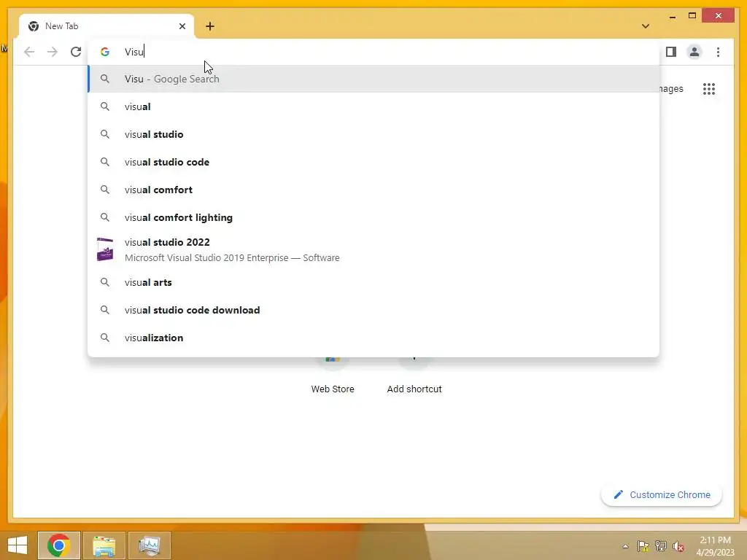
Task: Select the New Tab tab
Action: coord(107,26)
